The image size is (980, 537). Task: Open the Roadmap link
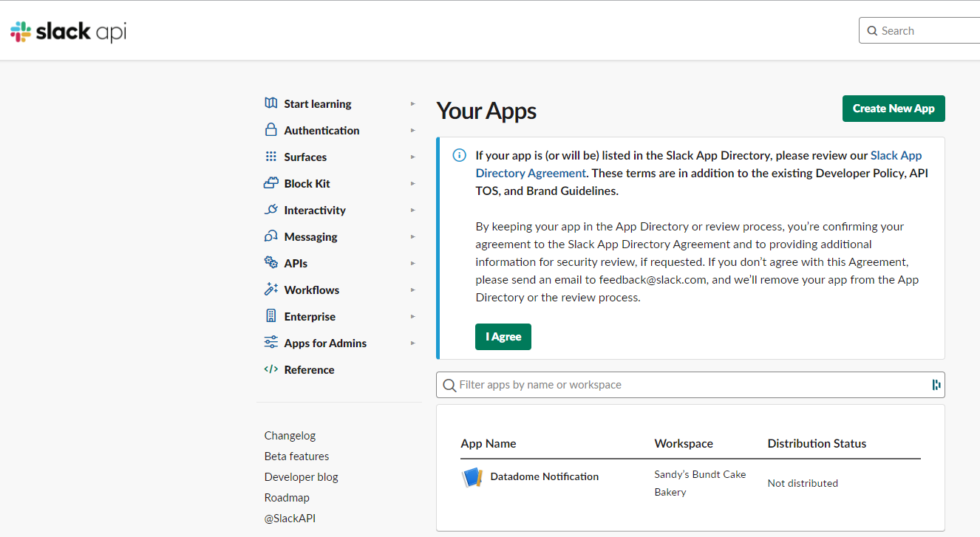coord(287,498)
